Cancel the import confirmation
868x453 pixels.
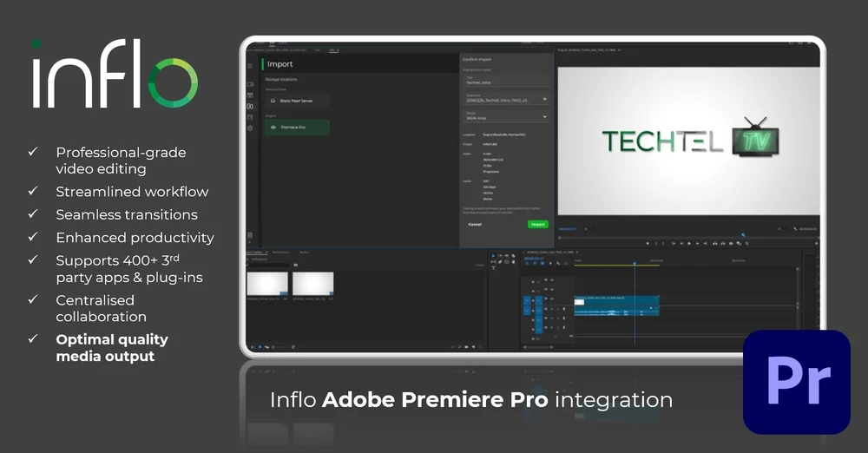pyautogui.click(x=475, y=224)
